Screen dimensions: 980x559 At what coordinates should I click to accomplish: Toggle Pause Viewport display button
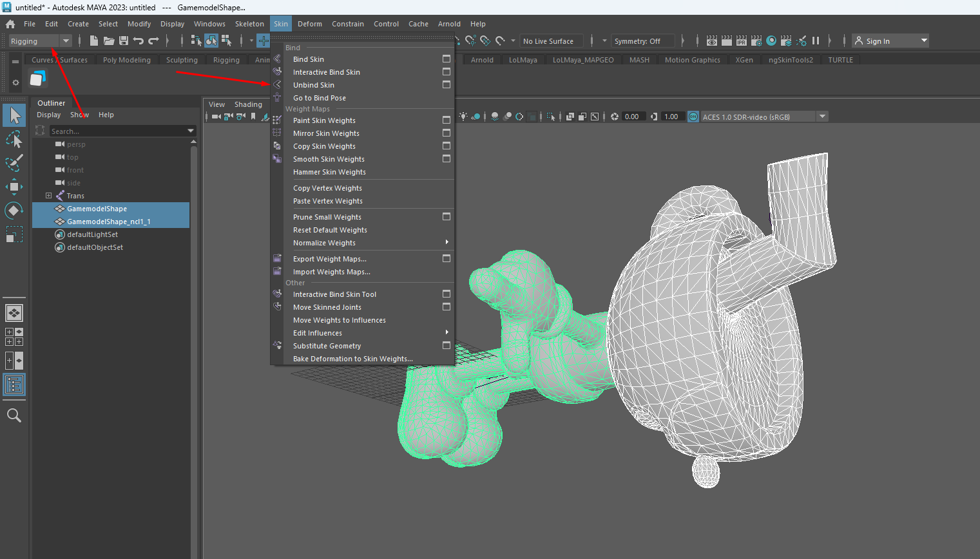point(816,41)
